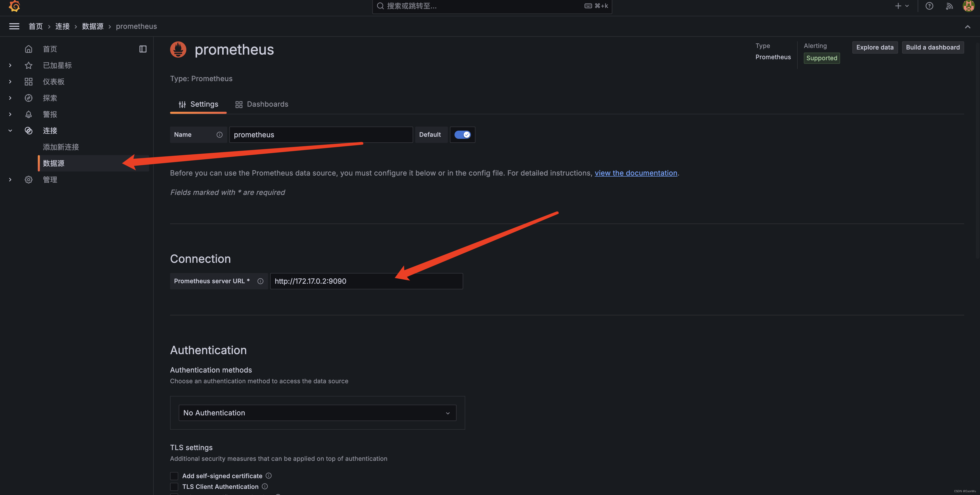Open the news RSS feed icon
Viewport: 980px width, 495px height.
[949, 6]
